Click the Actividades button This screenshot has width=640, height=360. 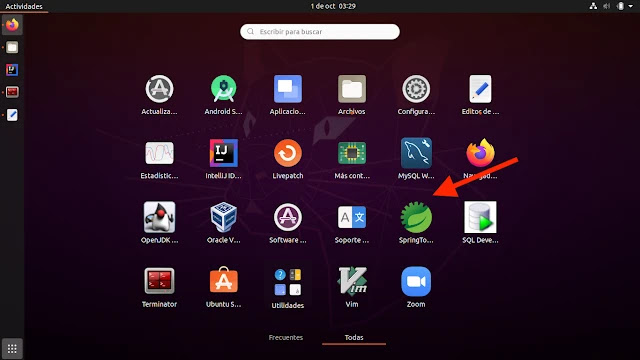[x=24, y=6]
